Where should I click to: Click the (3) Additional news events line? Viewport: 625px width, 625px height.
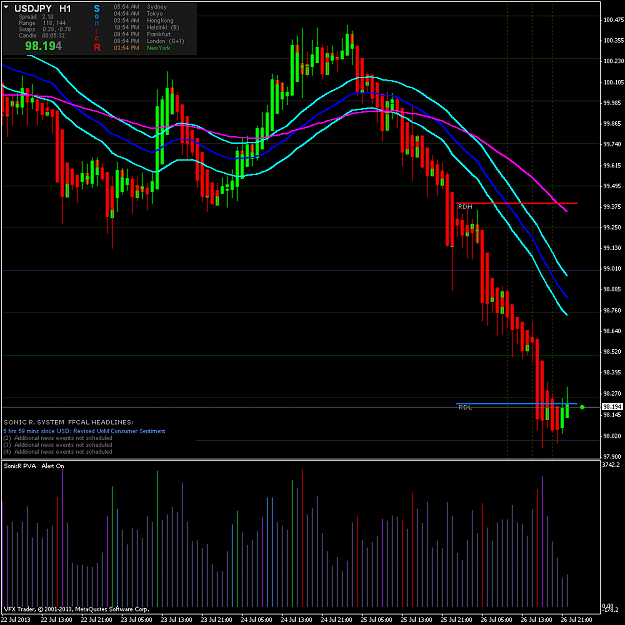coord(58,445)
